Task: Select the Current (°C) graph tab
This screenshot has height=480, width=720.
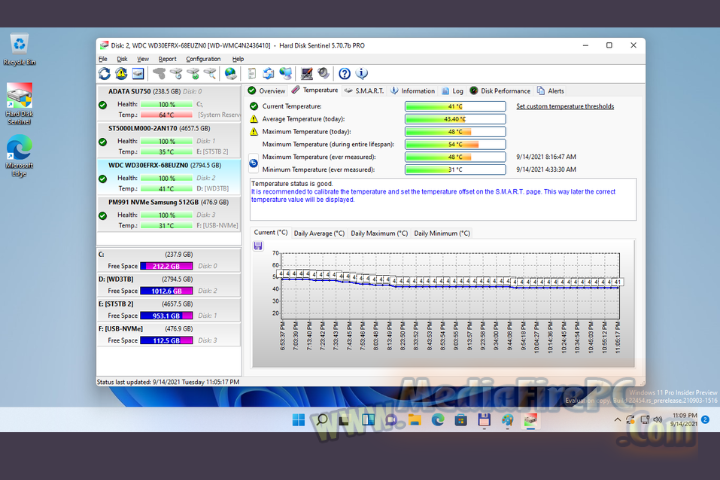Action: coord(271,232)
